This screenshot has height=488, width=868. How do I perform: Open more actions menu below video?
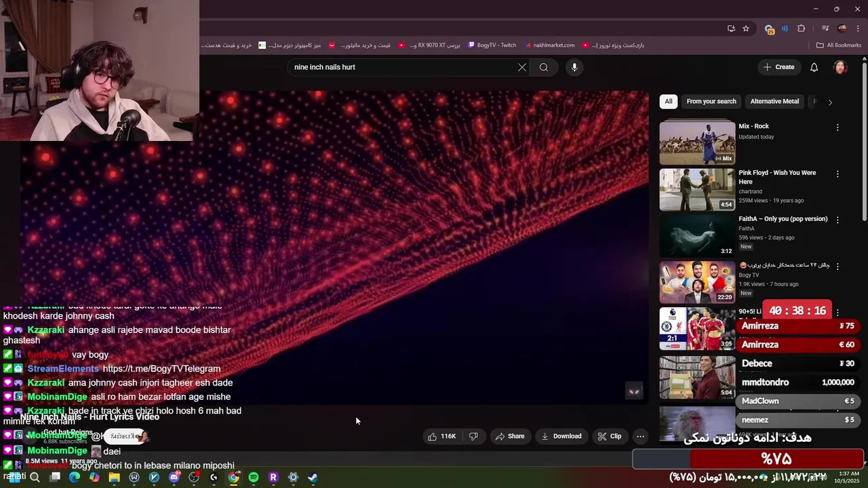click(x=640, y=436)
